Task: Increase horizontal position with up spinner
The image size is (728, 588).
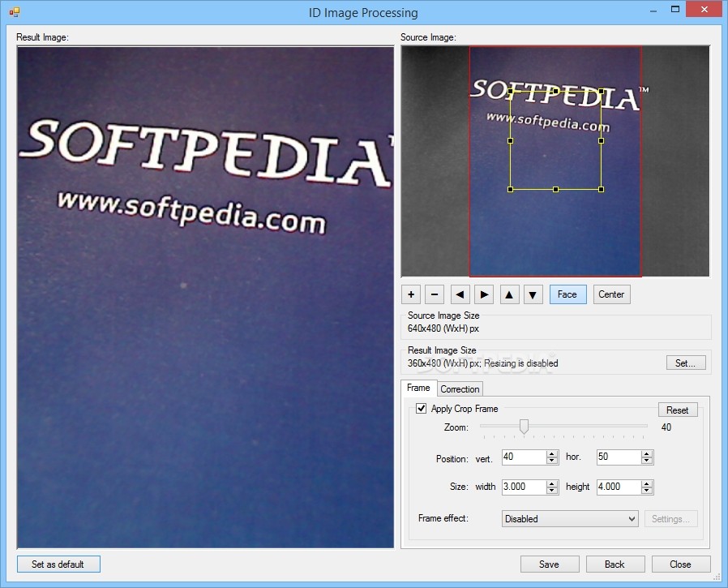Action: coord(646,453)
